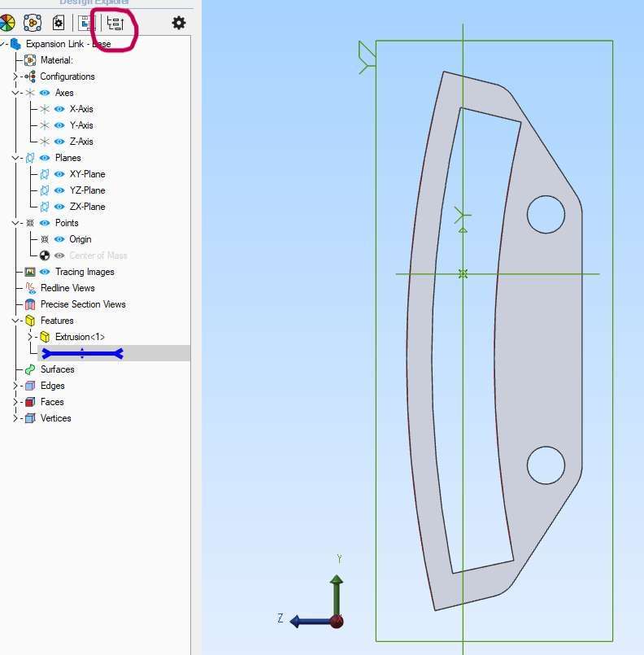Click the Configurations node icon
The height and width of the screenshot is (655, 644).
30,76
